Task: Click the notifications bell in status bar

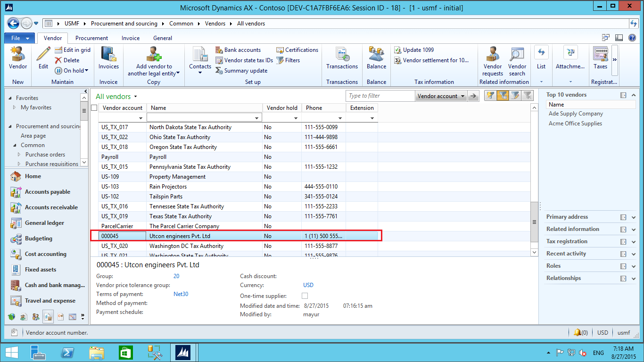Action: pyautogui.click(x=577, y=332)
